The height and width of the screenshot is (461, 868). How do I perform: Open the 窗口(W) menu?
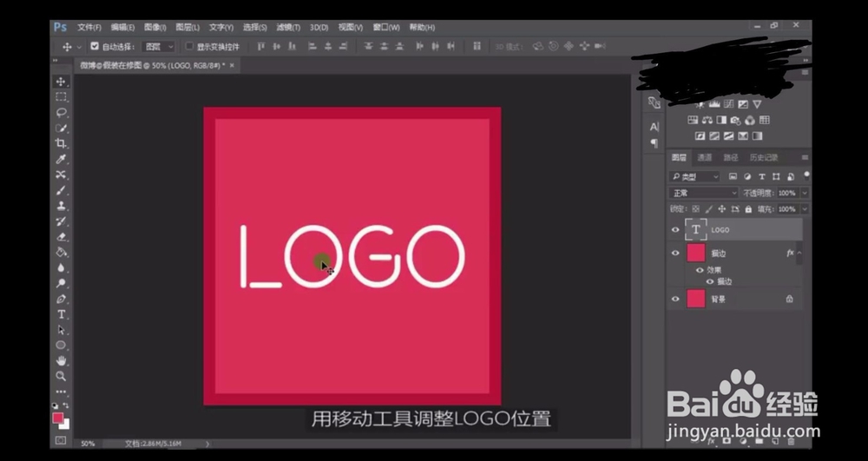(x=386, y=27)
